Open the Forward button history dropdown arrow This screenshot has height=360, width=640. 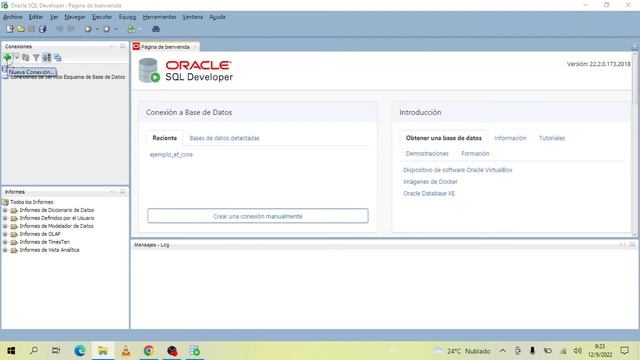(116, 29)
